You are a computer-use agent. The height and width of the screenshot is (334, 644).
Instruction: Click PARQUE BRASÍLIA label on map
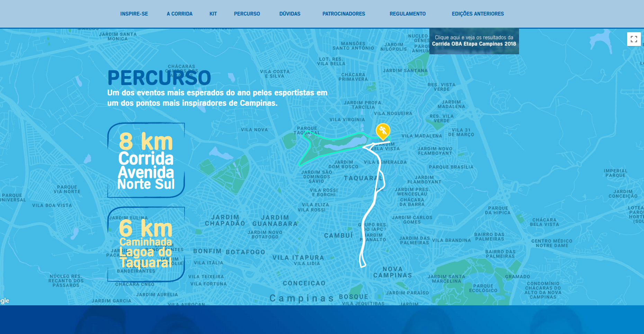point(451,167)
